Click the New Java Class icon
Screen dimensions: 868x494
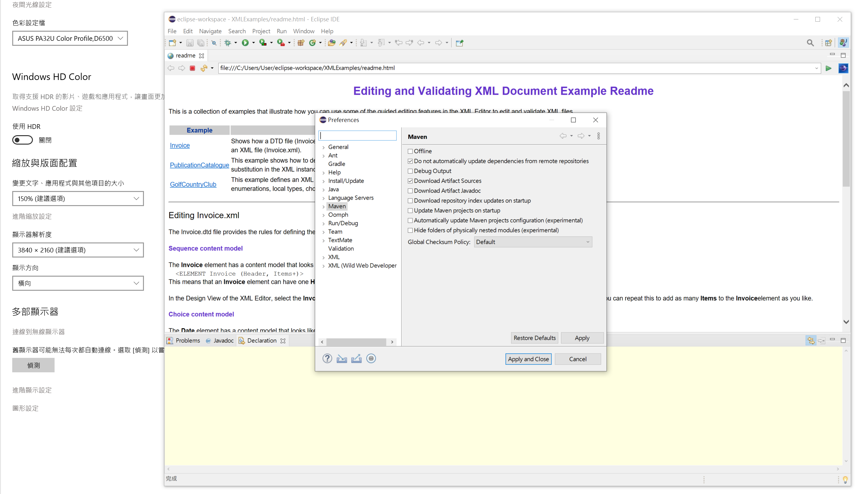[312, 43]
